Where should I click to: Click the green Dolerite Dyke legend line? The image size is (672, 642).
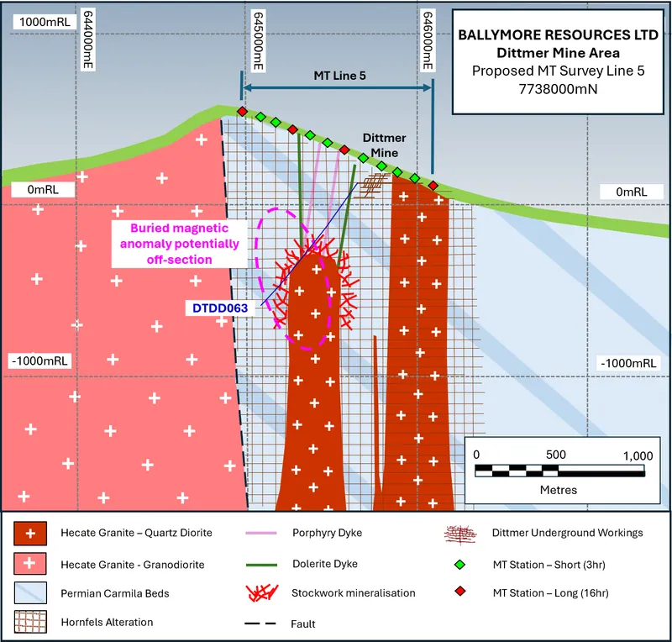[x=261, y=565]
